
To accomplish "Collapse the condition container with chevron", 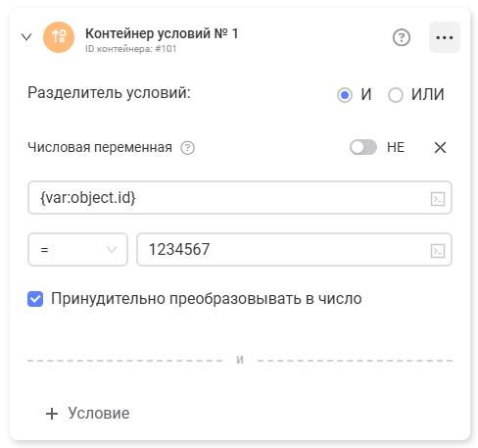I will 26,37.
